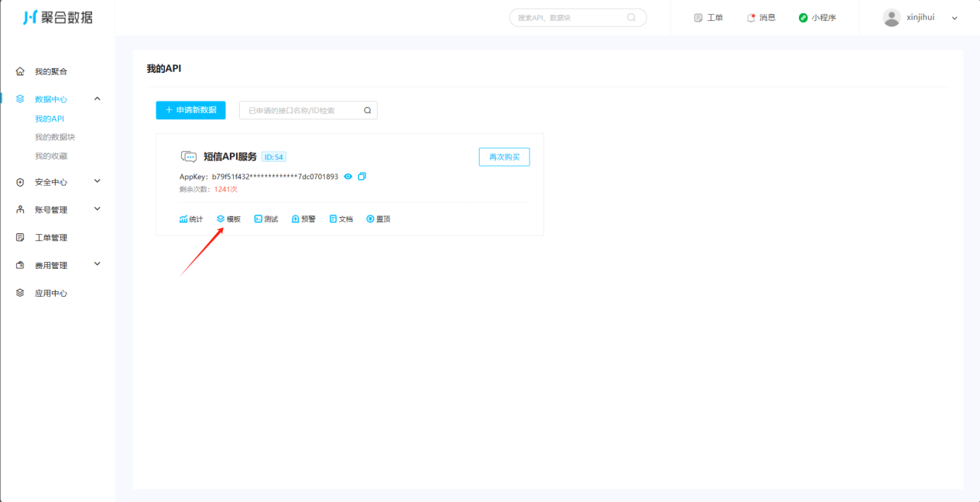The height and width of the screenshot is (502, 980).
Task: Click the remaining count 1241次
Action: click(x=226, y=189)
